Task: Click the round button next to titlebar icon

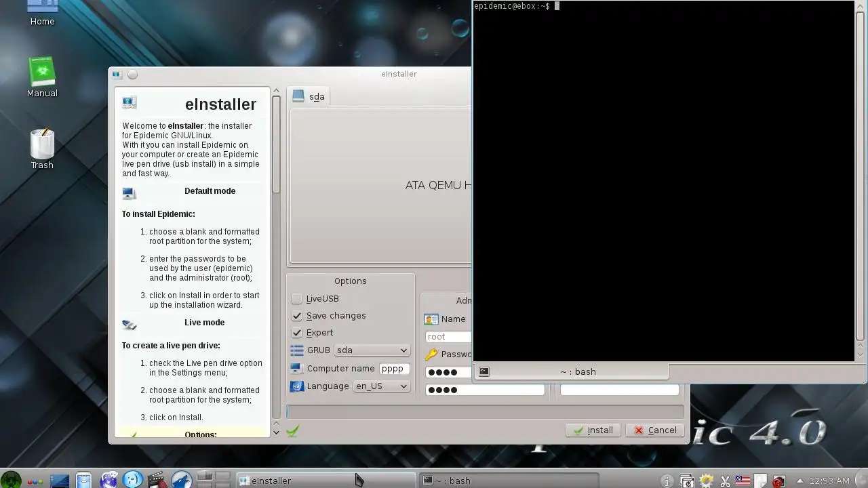Action: tap(133, 74)
